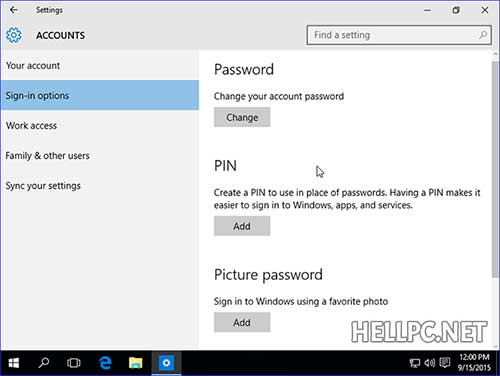Viewport: 500px width, 376px height.
Task: Open Sync your settings section
Action: (100, 186)
